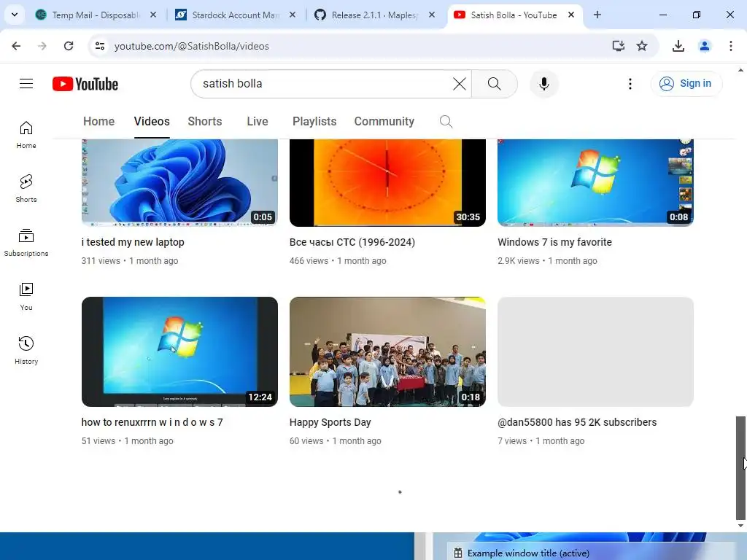Go to Home in the sidebar

pyautogui.click(x=26, y=135)
